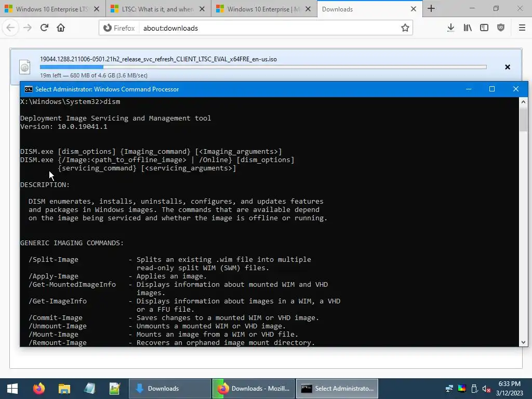Open the Windows Start menu
Image resolution: width=532 pixels, height=399 pixels.
click(12, 389)
